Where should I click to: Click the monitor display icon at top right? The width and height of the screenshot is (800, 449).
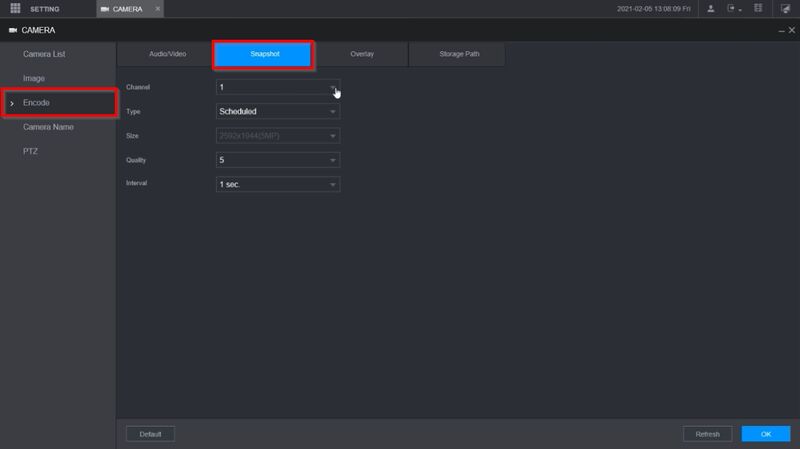point(785,9)
